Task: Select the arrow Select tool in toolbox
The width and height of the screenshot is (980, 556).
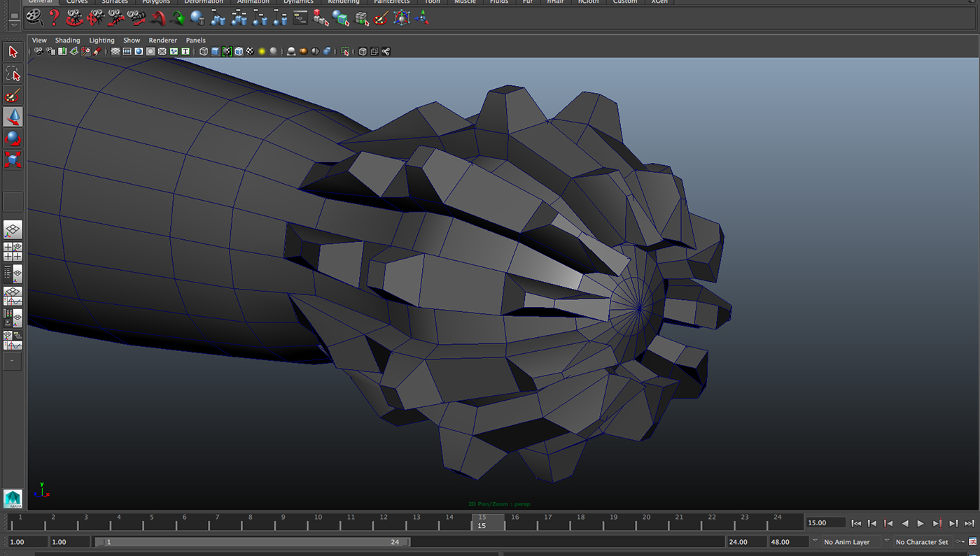Action: pyautogui.click(x=13, y=52)
